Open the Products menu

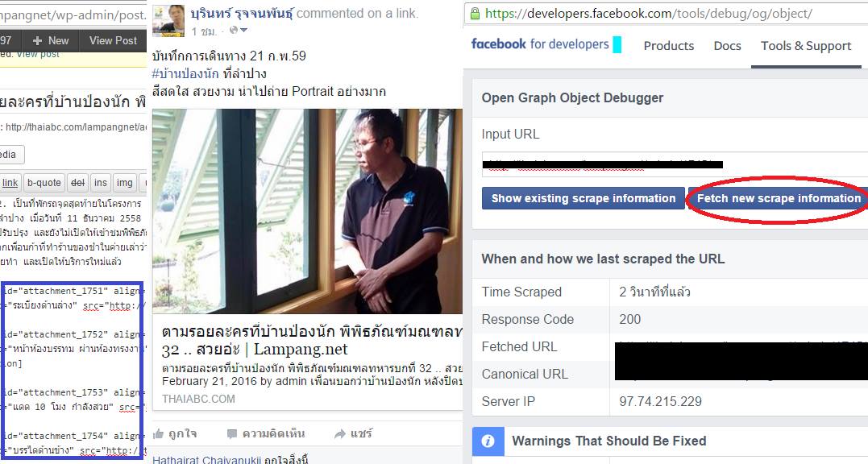669,46
